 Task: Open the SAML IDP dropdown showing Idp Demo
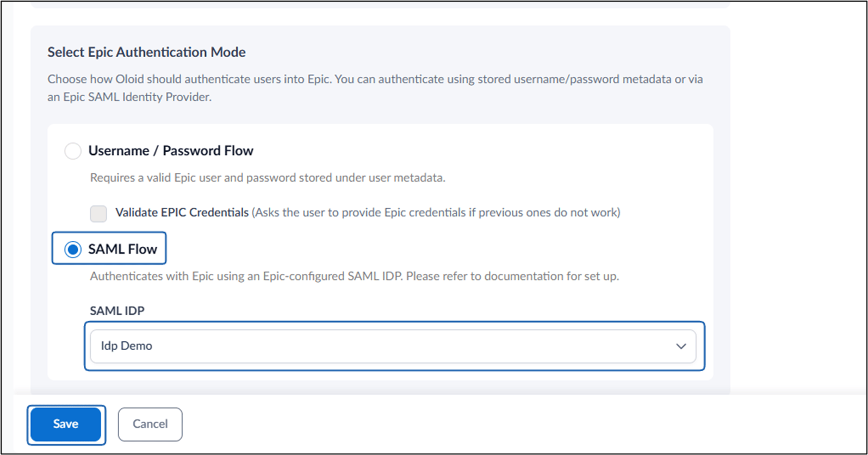pos(393,346)
